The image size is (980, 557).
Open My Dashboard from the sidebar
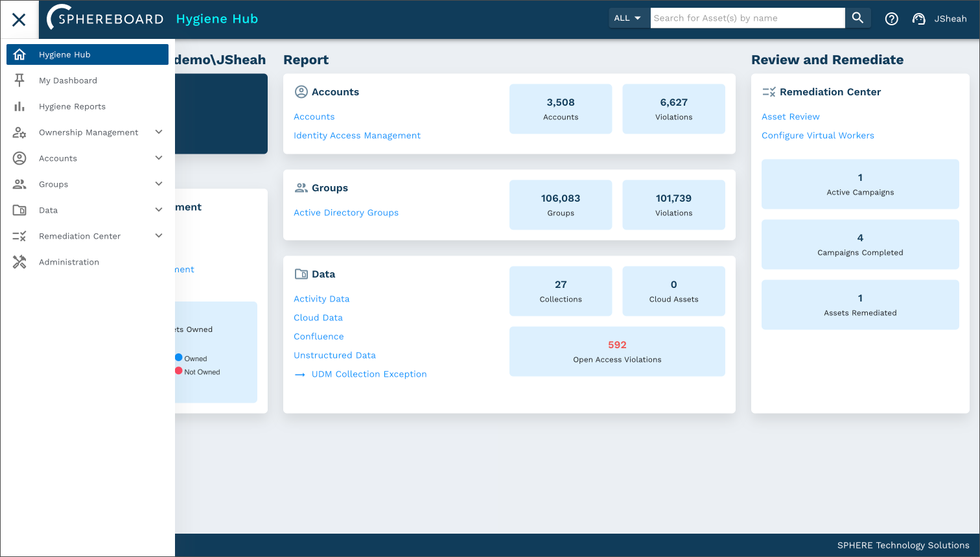pyautogui.click(x=87, y=80)
